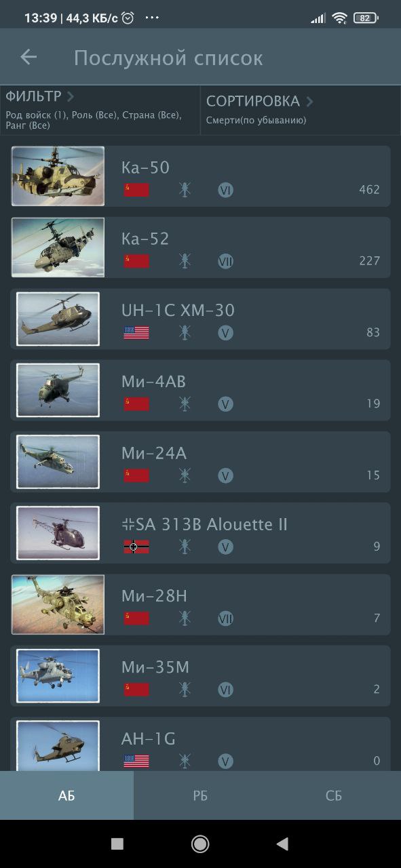401x868 pixels.
Task: Tap the back arrow icon
Action: pyautogui.click(x=28, y=57)
